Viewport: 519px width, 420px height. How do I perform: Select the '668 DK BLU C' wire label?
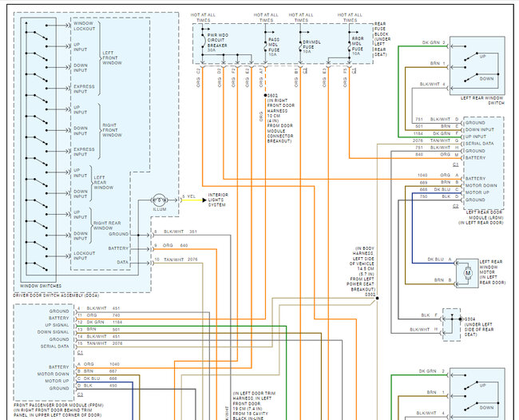point(439,190)
